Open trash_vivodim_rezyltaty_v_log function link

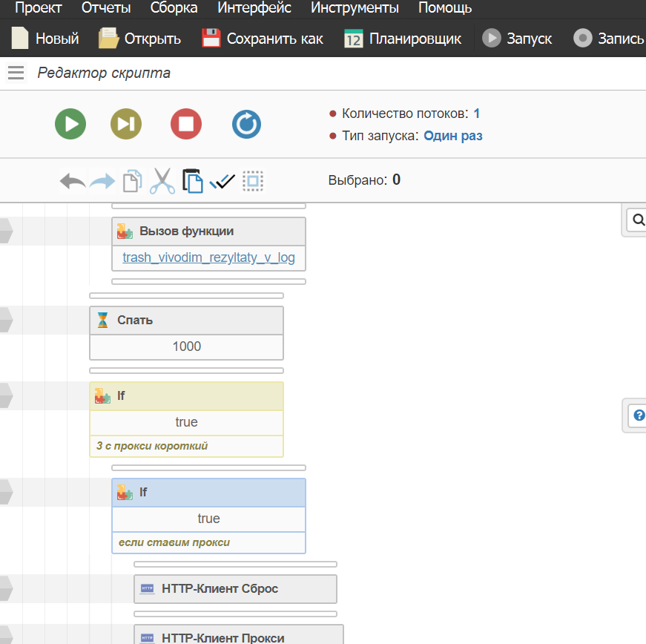click(208, 257)
